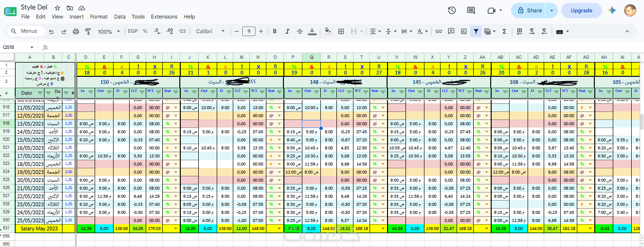
Task: Open the fill color picker
Action: (x=327, y=31)
